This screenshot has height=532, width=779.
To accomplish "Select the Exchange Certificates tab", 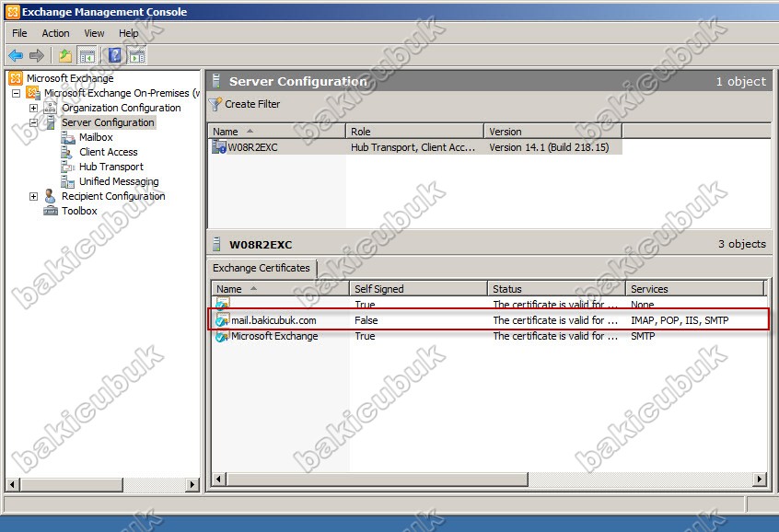I will click(x=262, y=268).
